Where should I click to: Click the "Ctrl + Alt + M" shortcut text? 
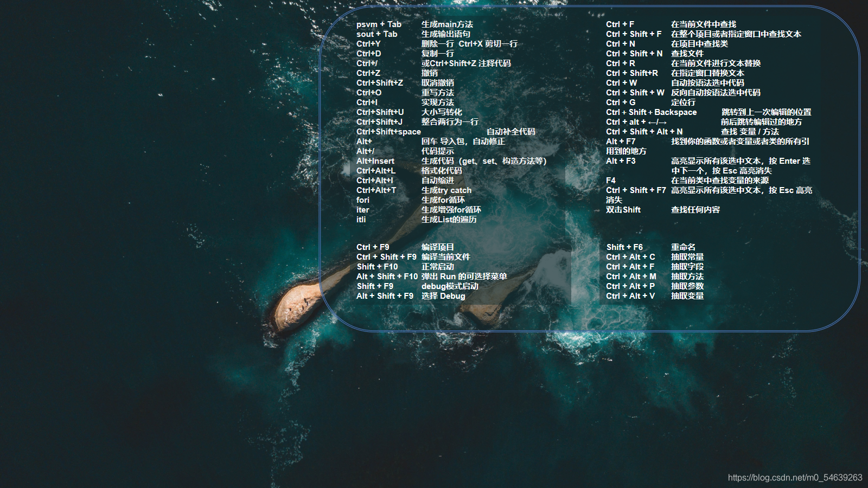point(631,277)
